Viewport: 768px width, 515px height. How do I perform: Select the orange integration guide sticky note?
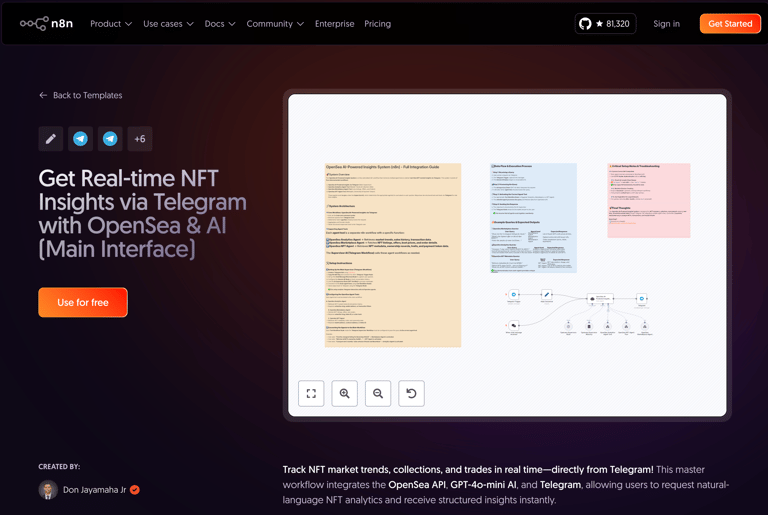point(393,255)
